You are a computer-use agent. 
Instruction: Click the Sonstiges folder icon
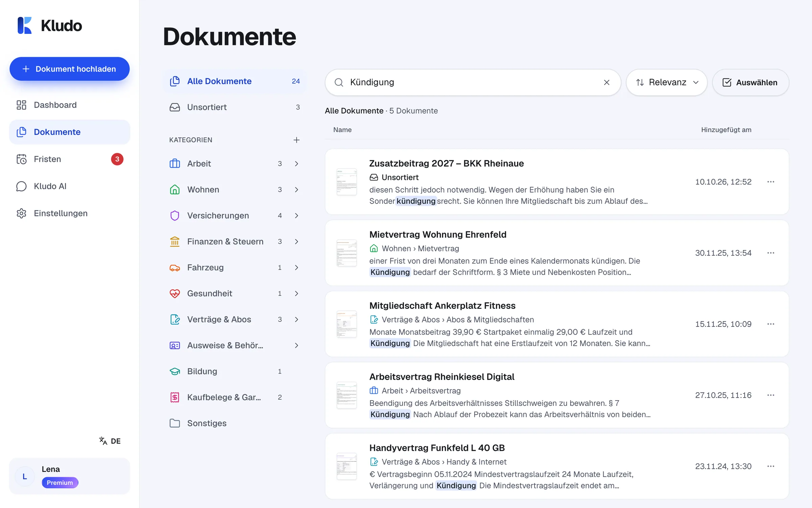[x=175, y=423]
